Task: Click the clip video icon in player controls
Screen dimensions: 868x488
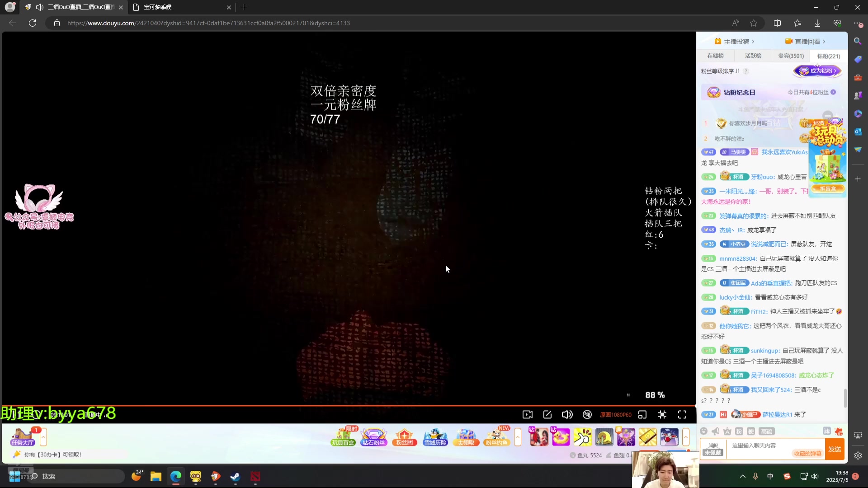Action: (528, 415)
